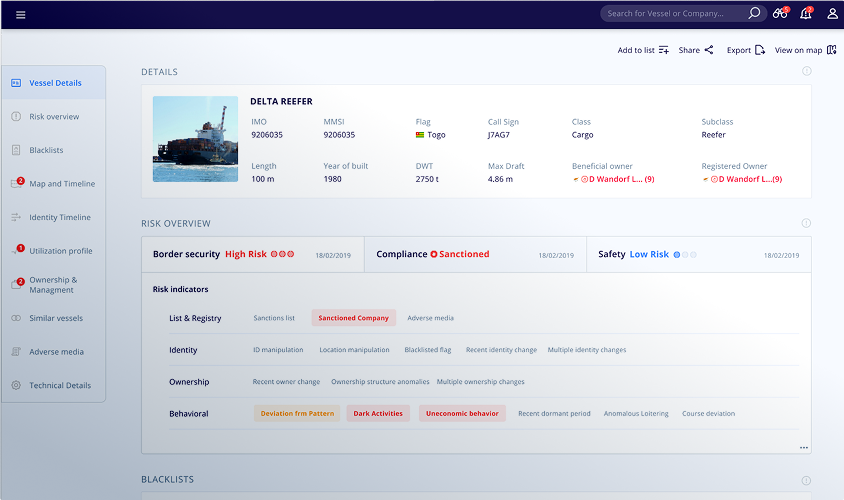This screenshot has height=500, width=844.
Task: Toggle the Sanctioned Company indicator
Action: pos(353,318)
